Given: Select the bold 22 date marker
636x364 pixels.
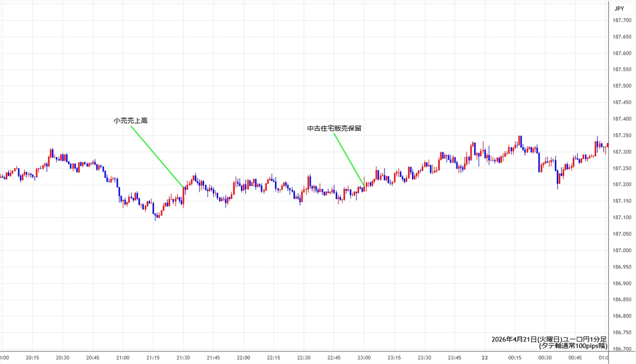Looking at the screenshot, I should (485, 358).
